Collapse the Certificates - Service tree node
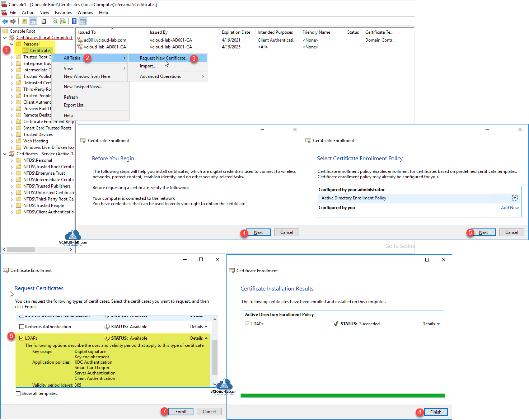 [5, 154]
